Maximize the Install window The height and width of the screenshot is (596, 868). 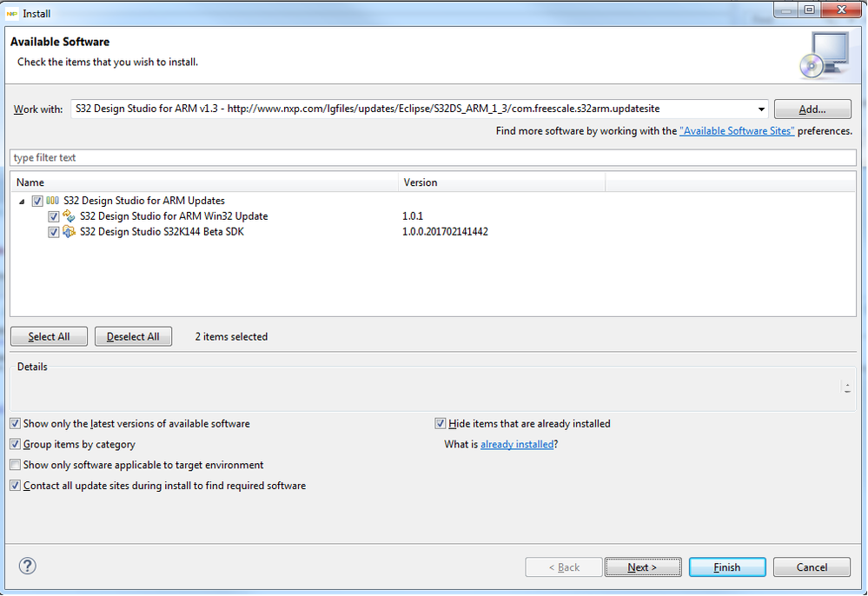point(809,10)
